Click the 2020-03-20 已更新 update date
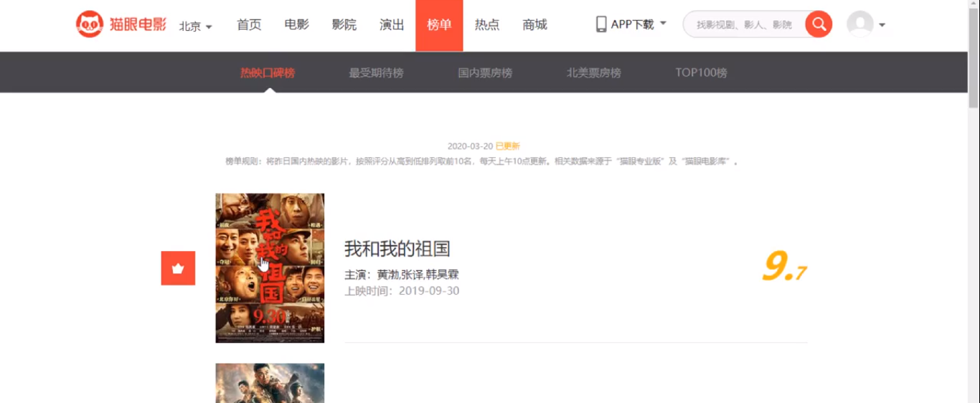 [x=484, y=146]
